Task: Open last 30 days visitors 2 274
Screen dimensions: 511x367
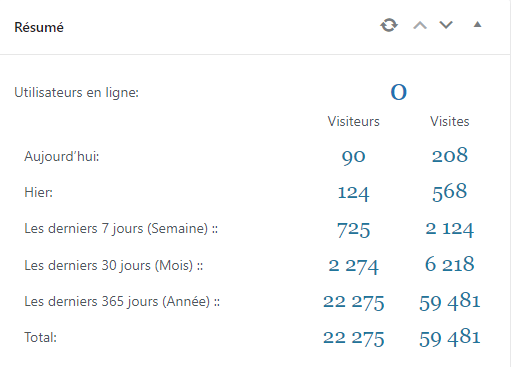Action: pyautogui.click(x=353, y=266)
